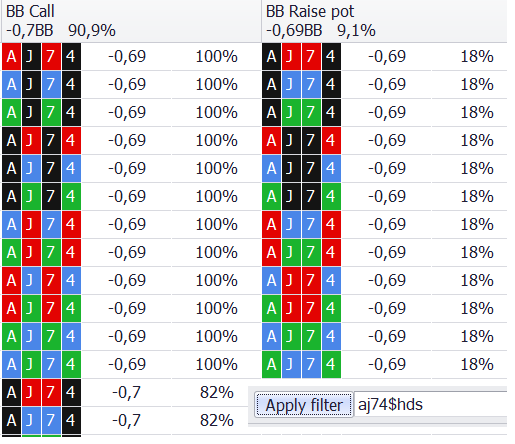Click -0,7 EV beside BB Call's black A, red J, red 7 hand
The image size is (515, 444).
[126, 392]
